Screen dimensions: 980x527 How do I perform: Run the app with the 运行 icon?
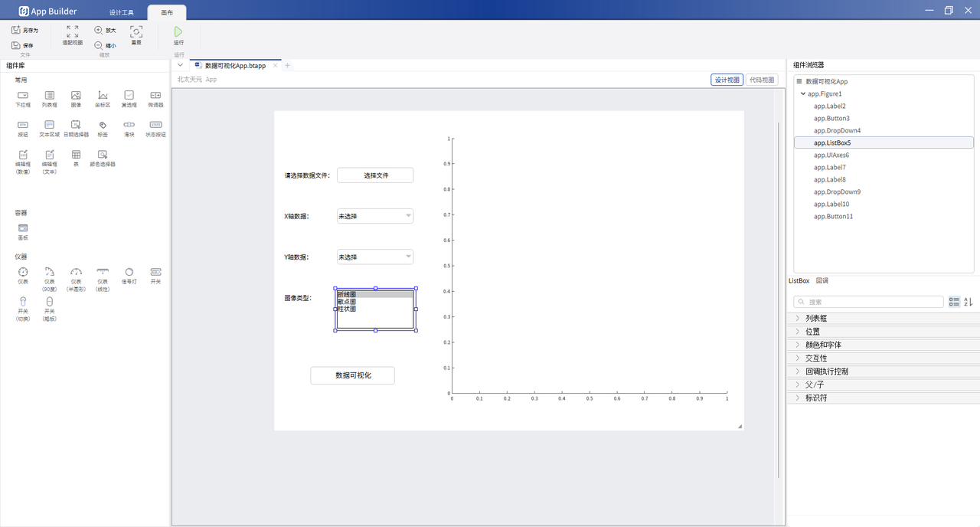coord(178,31)
